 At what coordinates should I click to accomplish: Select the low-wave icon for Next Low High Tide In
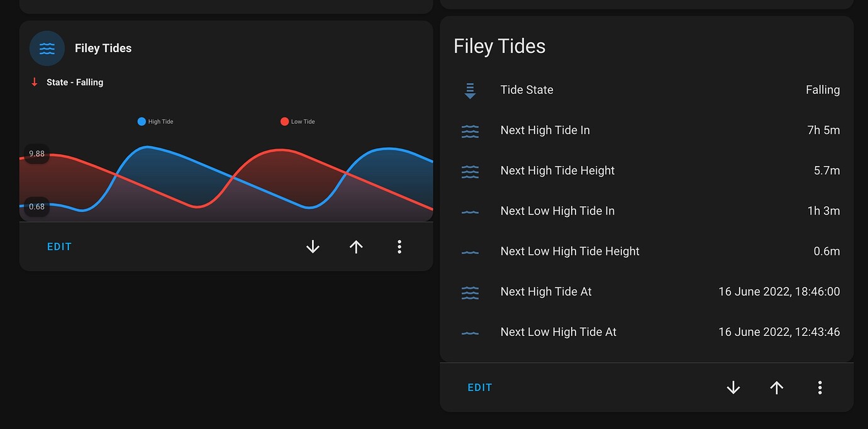[470, 211]
